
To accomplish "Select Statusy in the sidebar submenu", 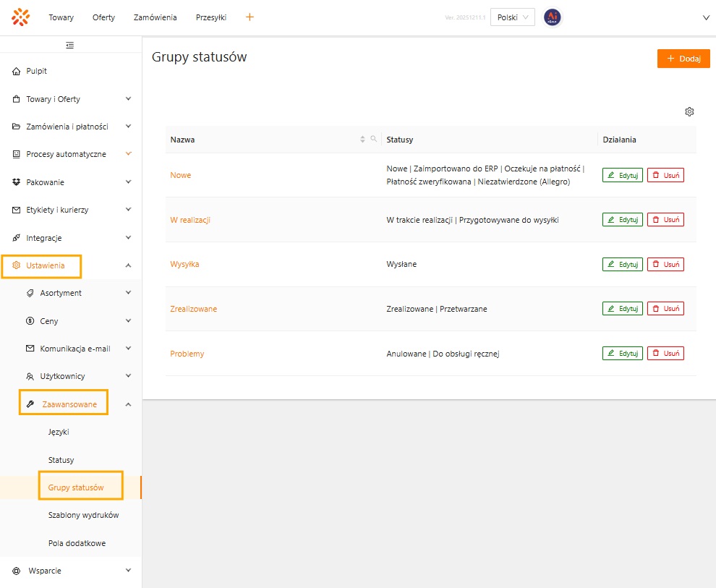I will click(x=61, y=460).
